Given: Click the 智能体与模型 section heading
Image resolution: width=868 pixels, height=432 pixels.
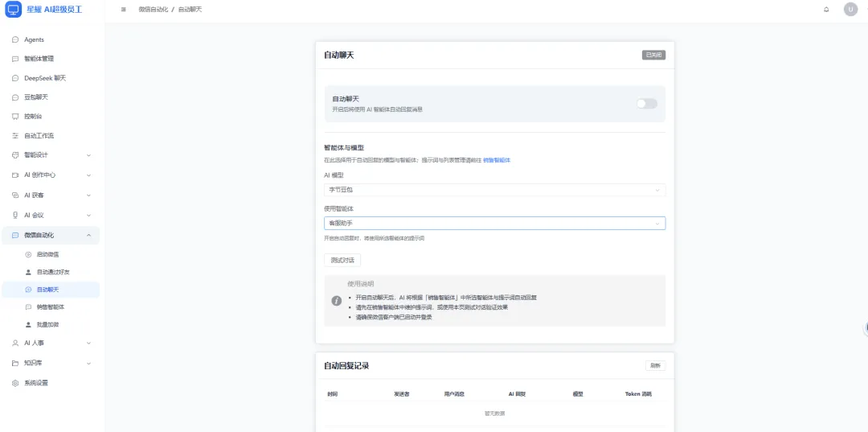Looking at the screenshot, I should (x=344, y=148).
